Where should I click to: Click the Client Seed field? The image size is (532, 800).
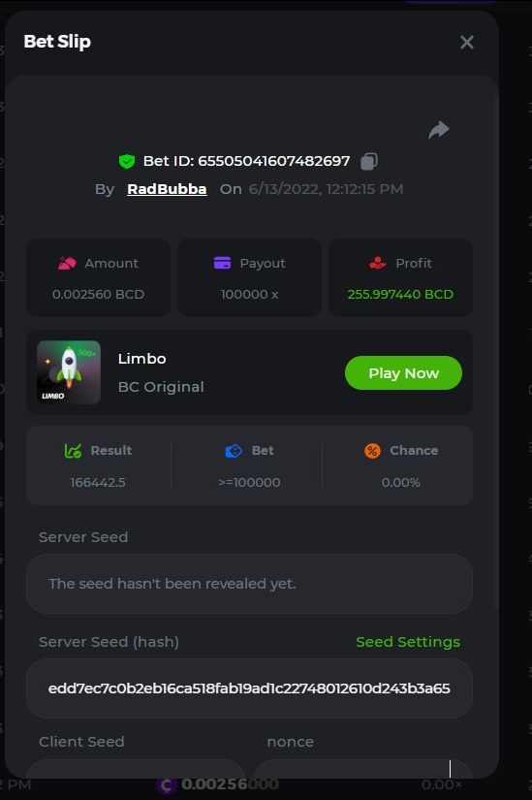pos(136,768)
